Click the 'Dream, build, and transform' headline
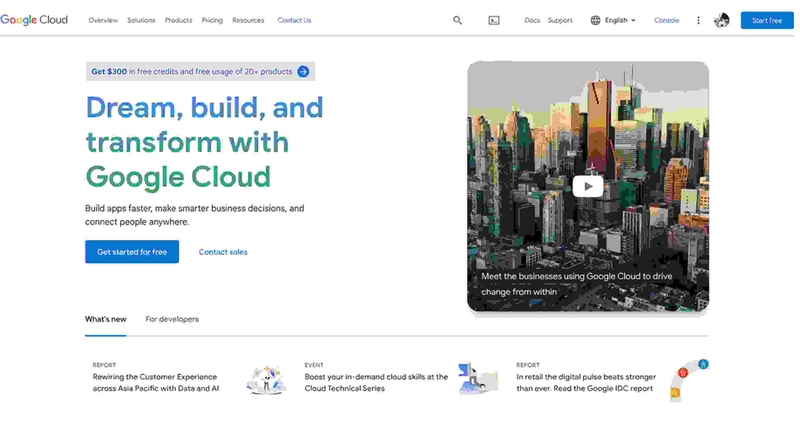This screenshot has height=422, width=800. click(204, 142)
